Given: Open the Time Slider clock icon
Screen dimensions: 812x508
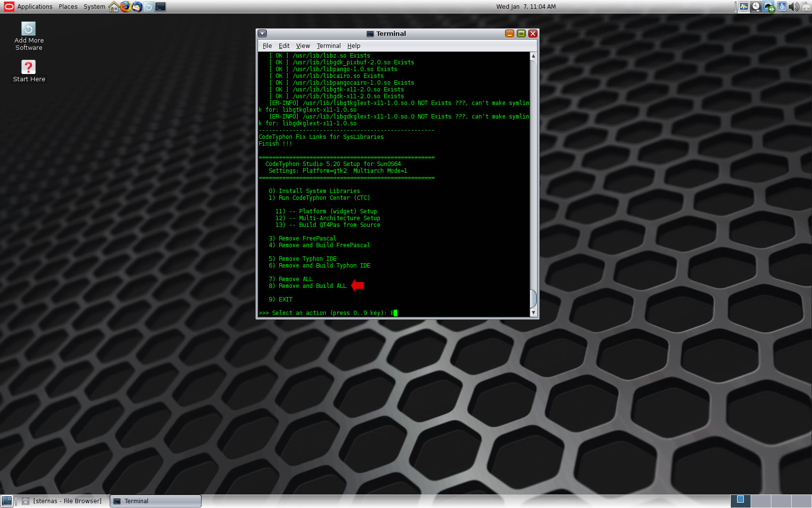Looking at the screenshot, I should point(756,7).
